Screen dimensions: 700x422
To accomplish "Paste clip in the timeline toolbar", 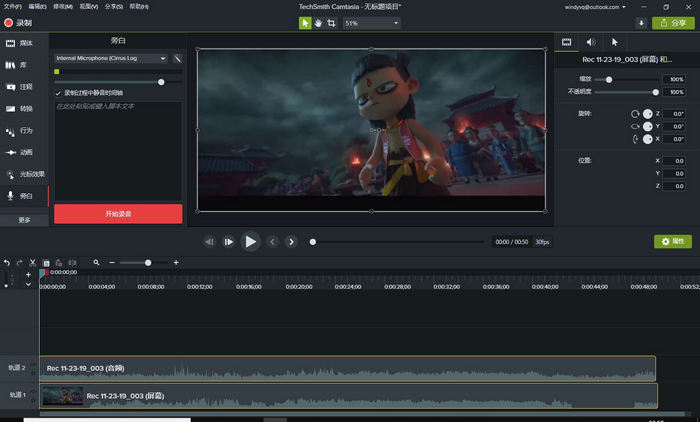I will pyautogui.click(x=58, y=263).
